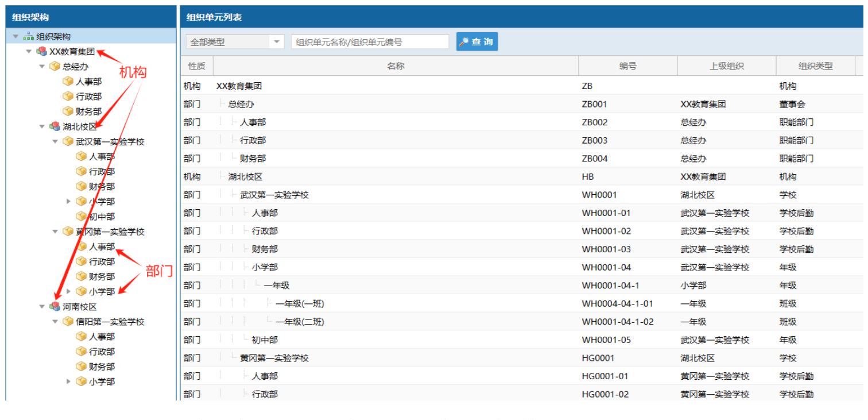
Task: Collapse the 信阳第一实验学校 node arrow
Action: 55,321
